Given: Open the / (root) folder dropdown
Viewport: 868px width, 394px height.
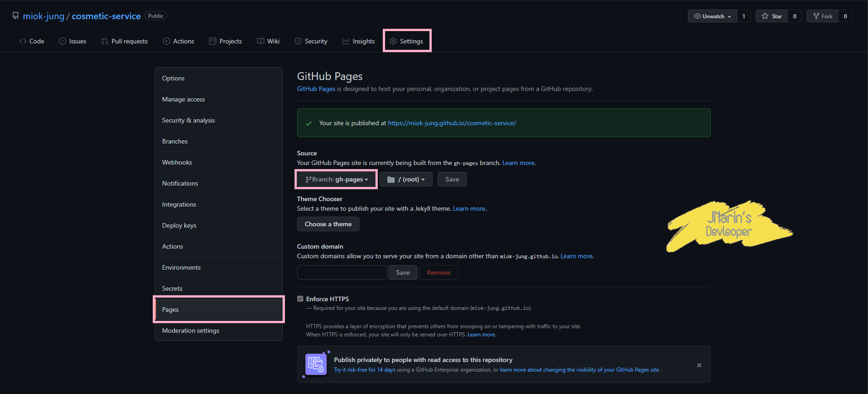Looking at the screenshot, I should pyautogui.click(x=406, y=179).
